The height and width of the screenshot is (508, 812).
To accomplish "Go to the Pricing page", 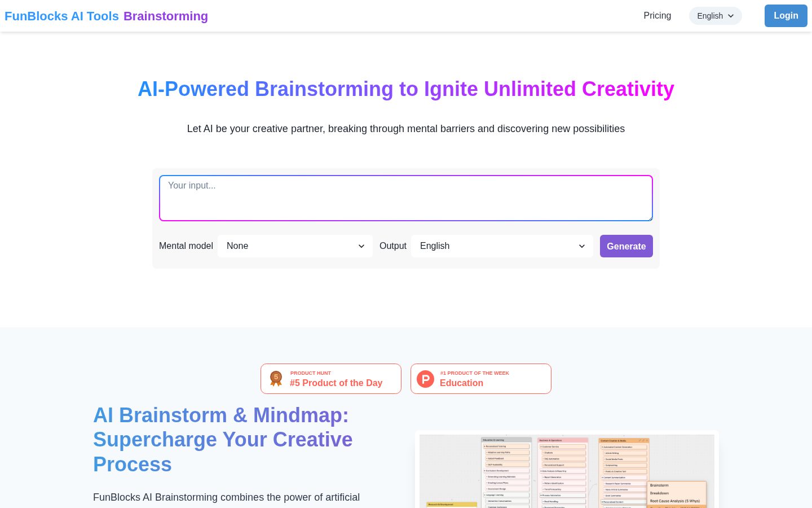I will click(x=657, y=16).
